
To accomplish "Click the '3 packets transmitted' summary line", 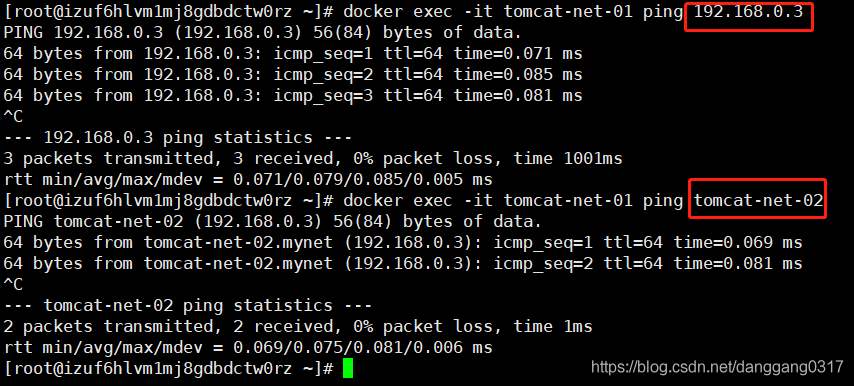I will (313, 159).
